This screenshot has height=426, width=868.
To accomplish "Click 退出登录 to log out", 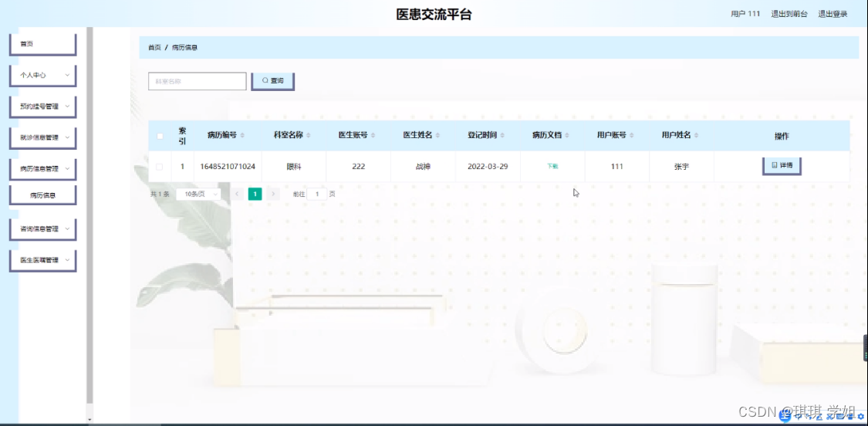I will coord(833,14).
